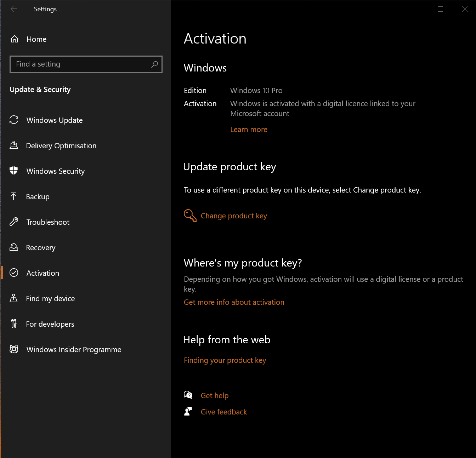Click the Windows Security shield icon

14,171
